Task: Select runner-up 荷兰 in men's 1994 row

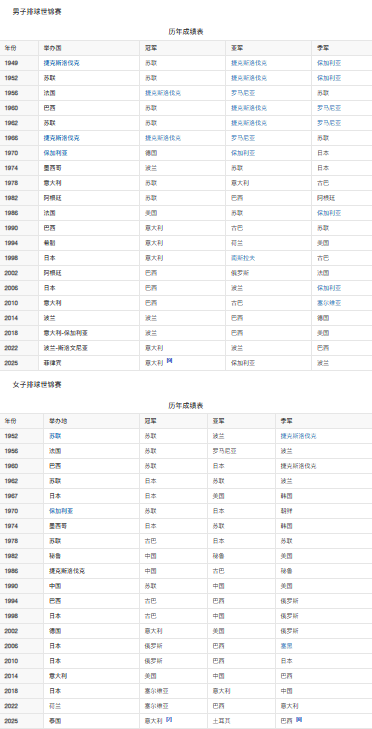Action: (x=237, y=243)
